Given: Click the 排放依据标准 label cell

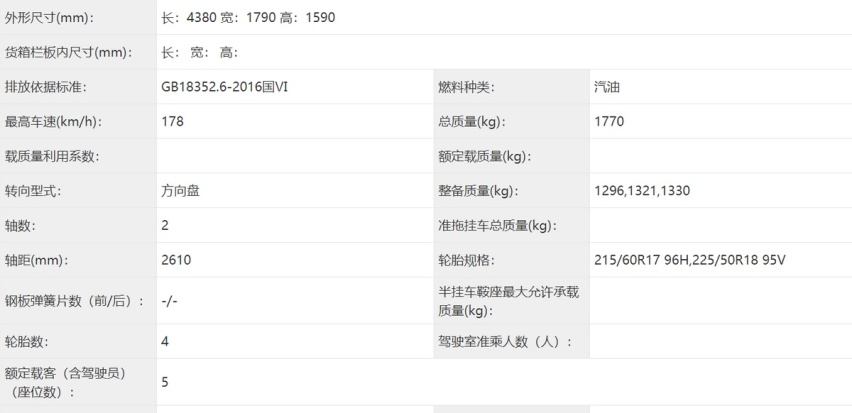Looking at the screenshot, I should coord(46,87).
